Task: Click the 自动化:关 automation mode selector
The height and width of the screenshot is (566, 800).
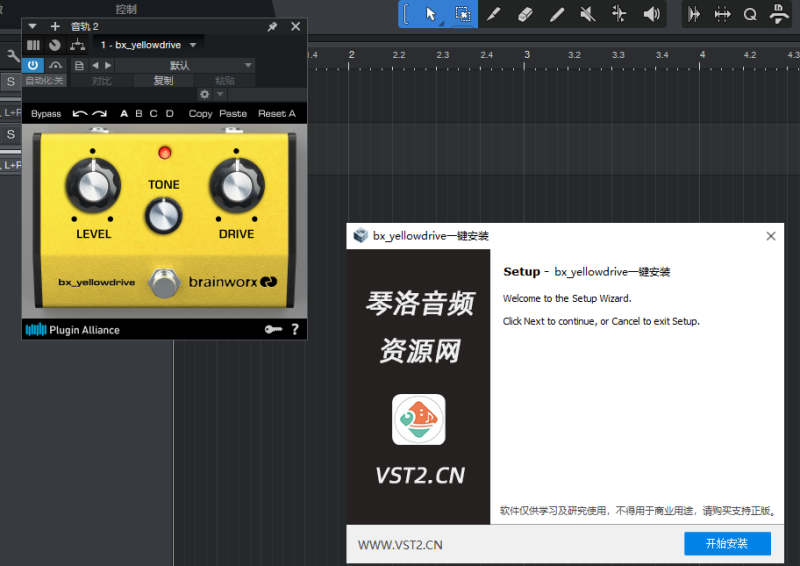Action: pyautogui.click(x=44, y=81)
